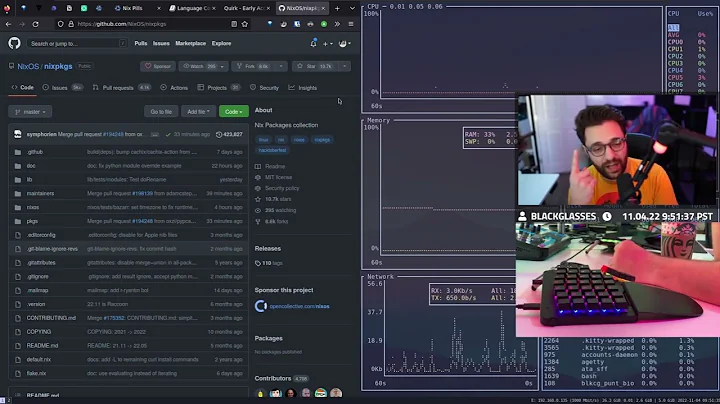Open the Fork options dropdown arrow
This screenshot has height=404, width=720.
281,66
